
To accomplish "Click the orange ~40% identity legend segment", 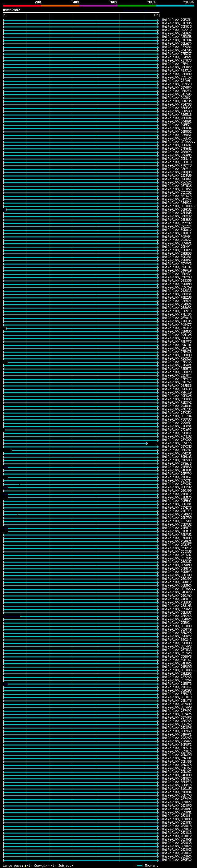I will tap(60, 6).
